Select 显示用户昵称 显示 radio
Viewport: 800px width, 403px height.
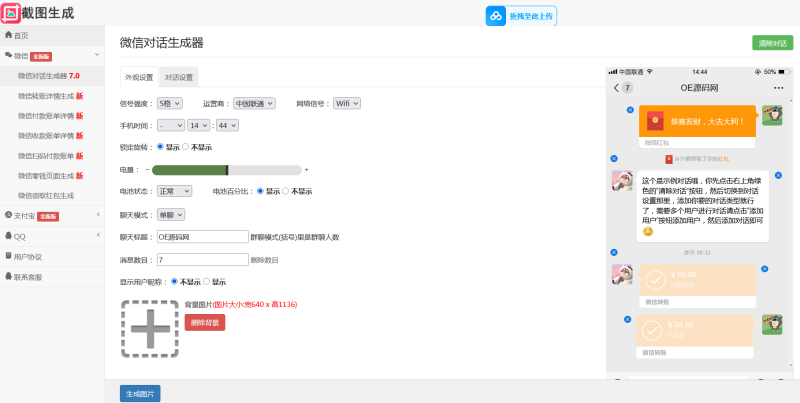click(206, 281)
